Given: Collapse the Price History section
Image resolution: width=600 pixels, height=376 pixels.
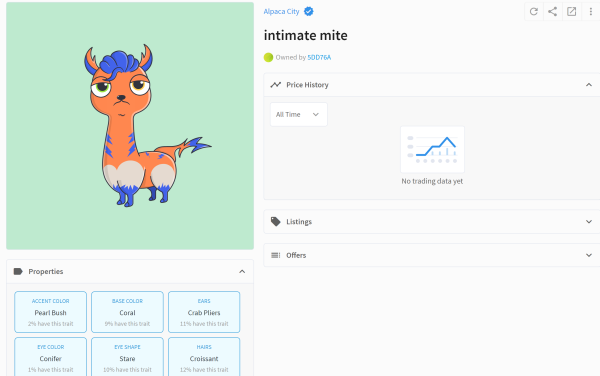Looking at the screenshot, I should (589, 85).
